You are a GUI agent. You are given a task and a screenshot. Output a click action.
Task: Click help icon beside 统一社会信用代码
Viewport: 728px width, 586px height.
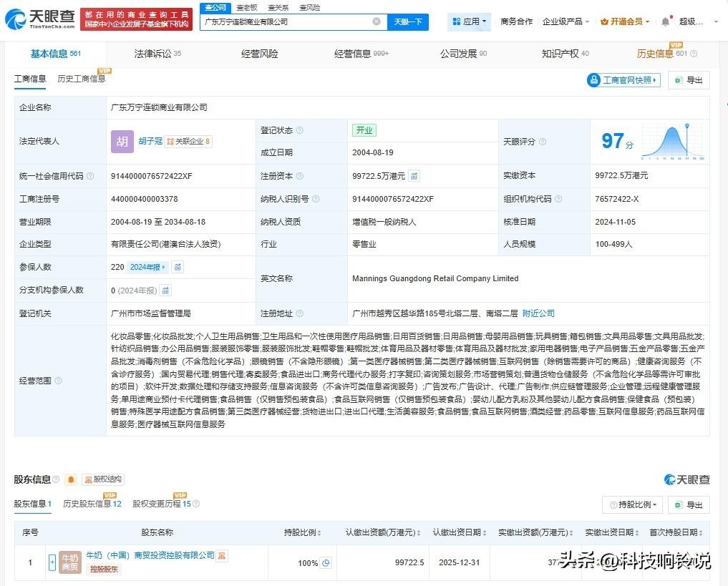[x=90, y=176]
